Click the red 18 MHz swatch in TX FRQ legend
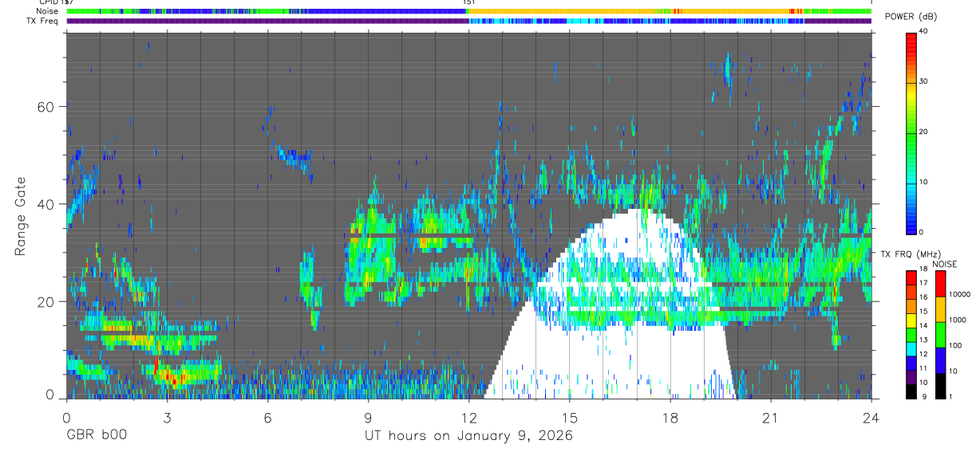Screen dimensions: 980x452 pyautogui.click(x=911, y=277)
